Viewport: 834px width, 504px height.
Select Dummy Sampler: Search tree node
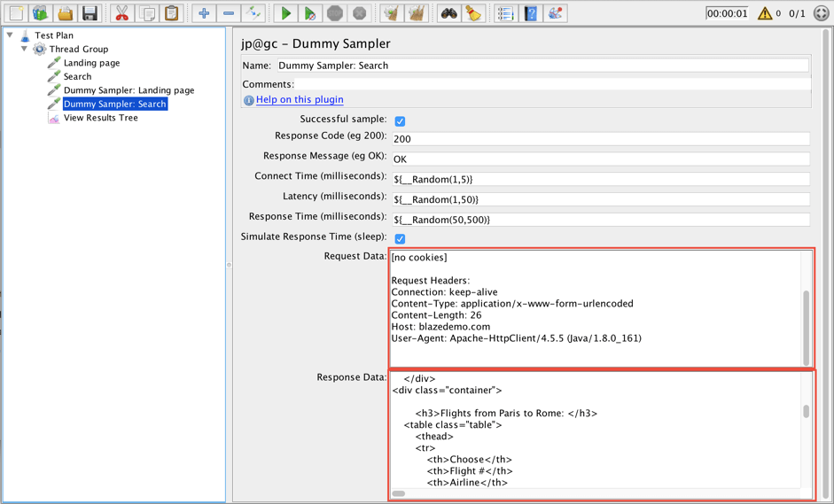pos(115,104)
